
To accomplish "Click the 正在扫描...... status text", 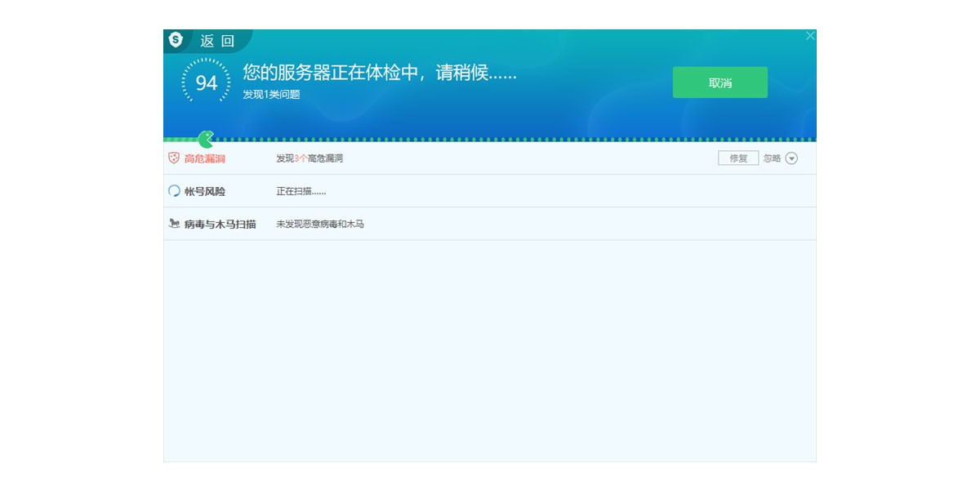I will tap(301, 191).
